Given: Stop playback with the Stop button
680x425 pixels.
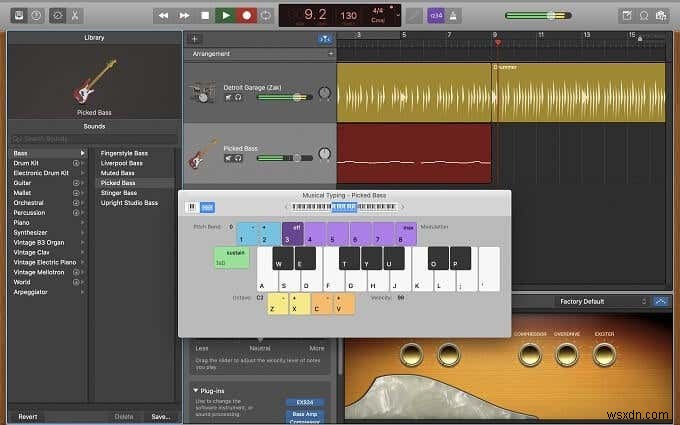Looking at the screenshot, I should point(205,16).
